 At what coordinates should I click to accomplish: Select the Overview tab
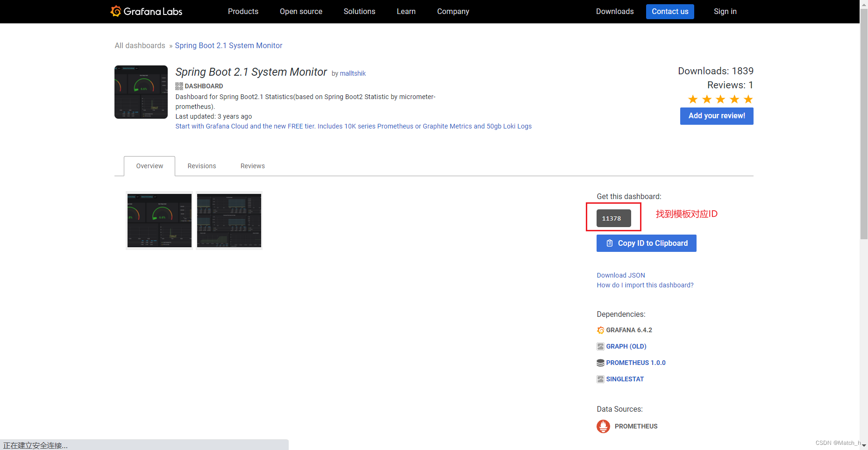149,166
